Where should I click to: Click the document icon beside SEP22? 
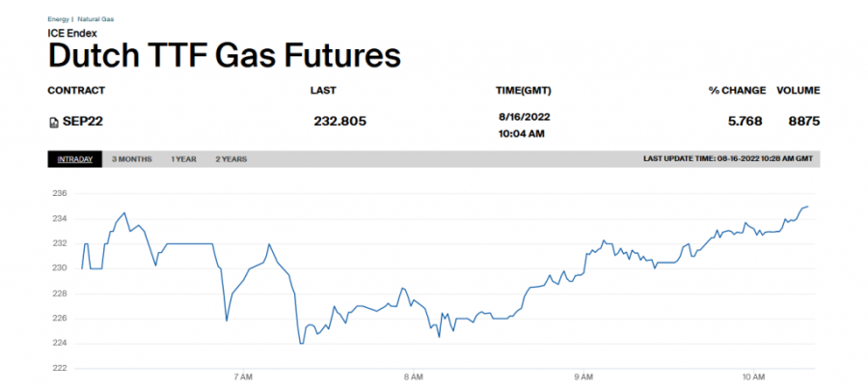coord(52,122)
